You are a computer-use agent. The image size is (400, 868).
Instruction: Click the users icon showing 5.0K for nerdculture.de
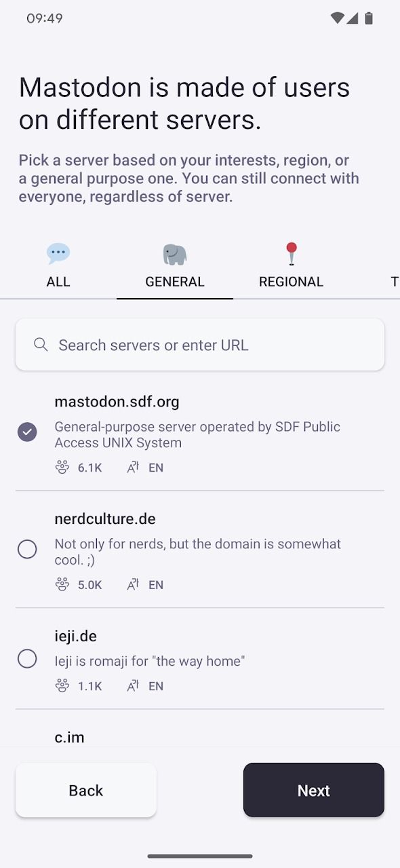[x=62, y=584]
